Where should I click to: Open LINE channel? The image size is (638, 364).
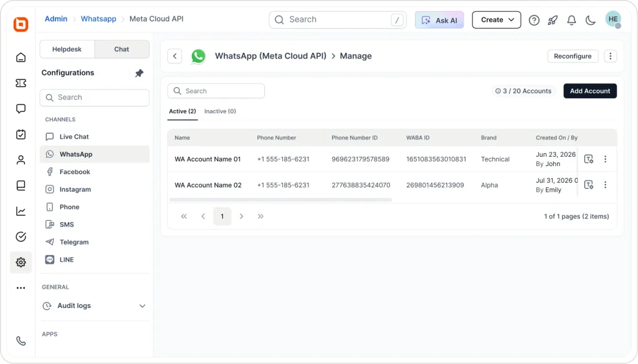[95, 259]
